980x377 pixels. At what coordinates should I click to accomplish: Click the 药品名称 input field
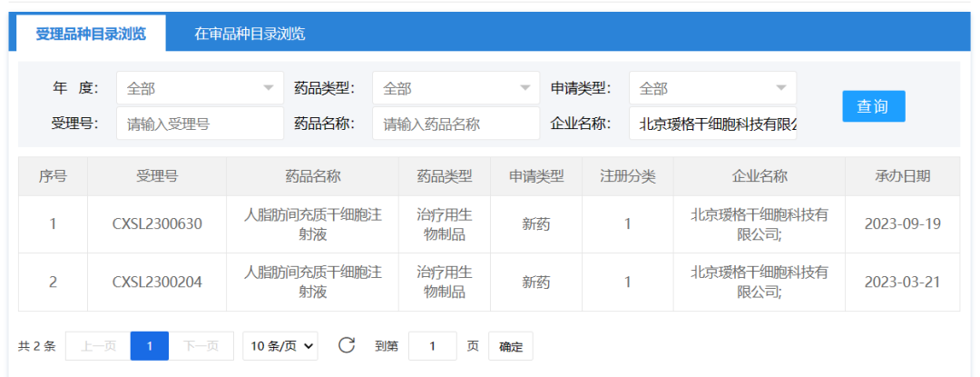[x=456, y=124]
